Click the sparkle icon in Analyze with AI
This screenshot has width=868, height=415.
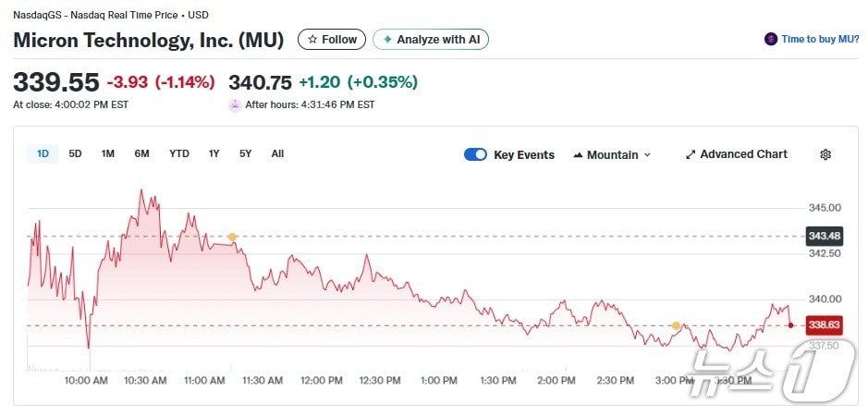(387, 40)
